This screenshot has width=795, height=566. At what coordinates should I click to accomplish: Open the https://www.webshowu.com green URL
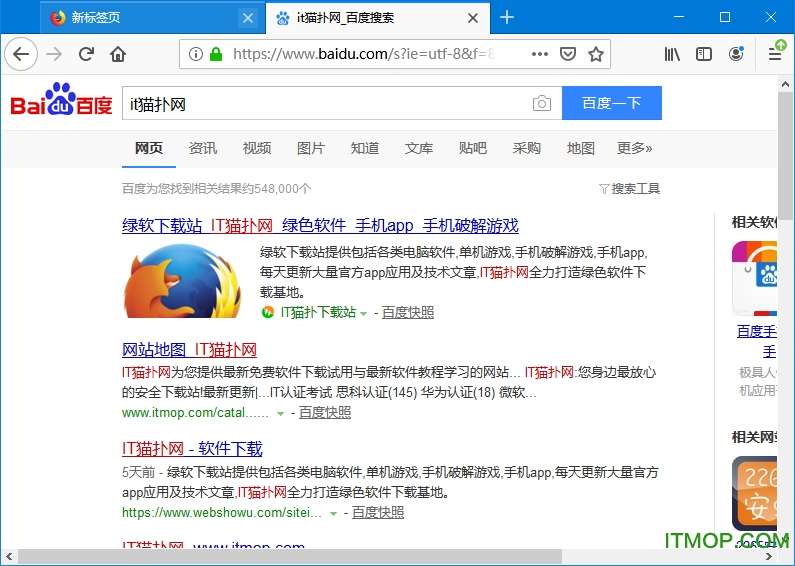point(222,512)
